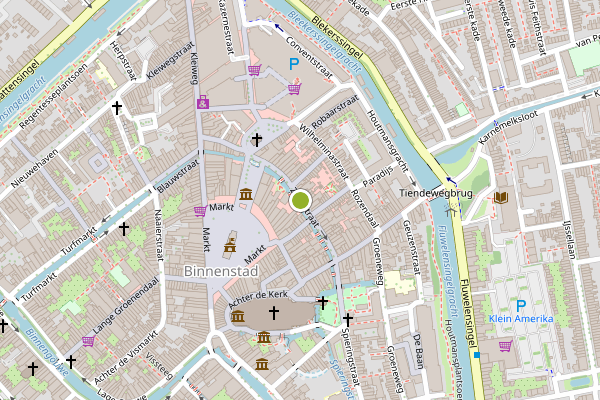Select the Spieringstraat street label

pos(351,357)
